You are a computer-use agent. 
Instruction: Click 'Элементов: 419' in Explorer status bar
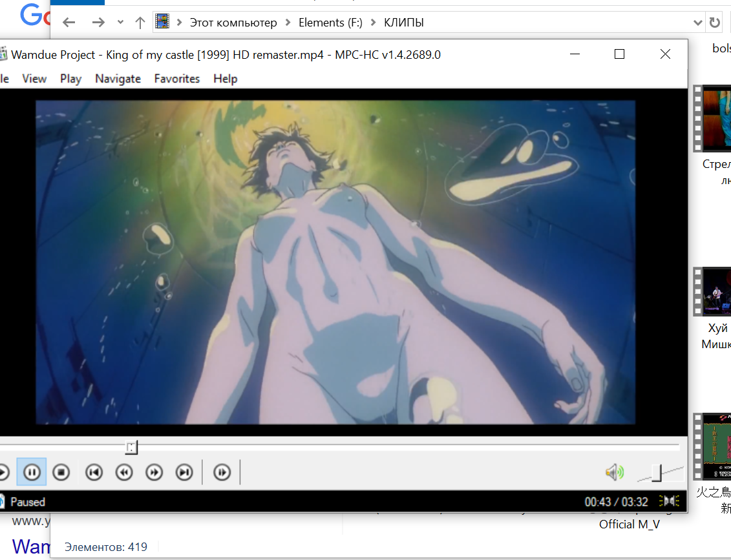pos(106,547)
